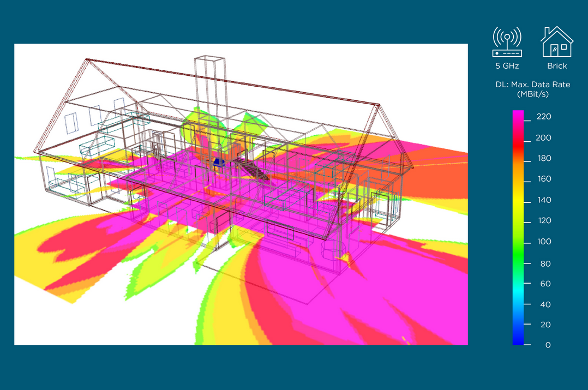Click the 160 tick label on the legend
588x390 pixels.
point(543,179)
